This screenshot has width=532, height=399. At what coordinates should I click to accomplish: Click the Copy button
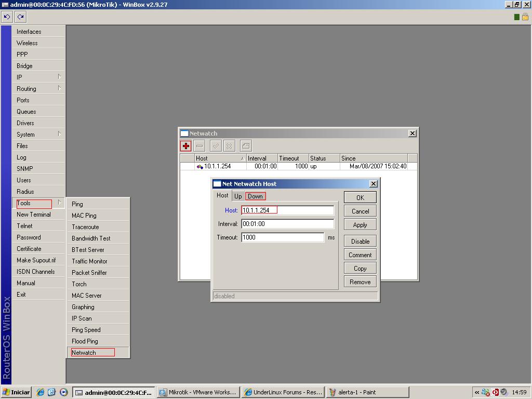click(x=360, y=269)
